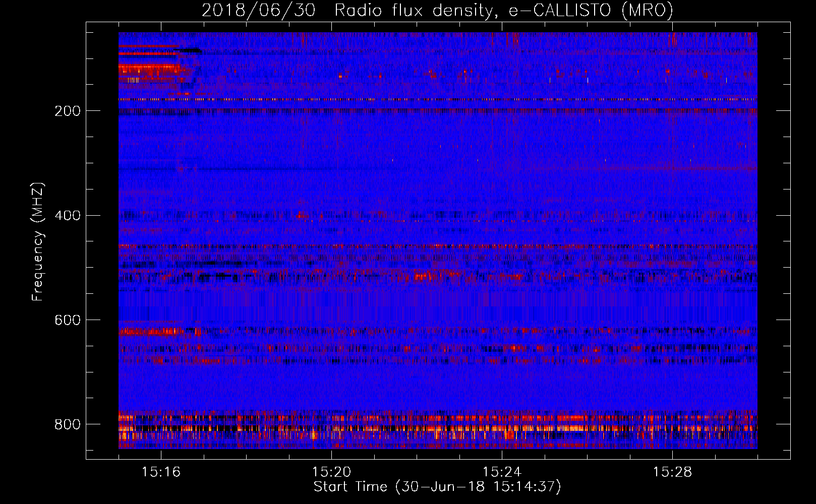Click the 15:16 time tick label
This screenshot has width=816, height=504.
[x=161, y=472]
